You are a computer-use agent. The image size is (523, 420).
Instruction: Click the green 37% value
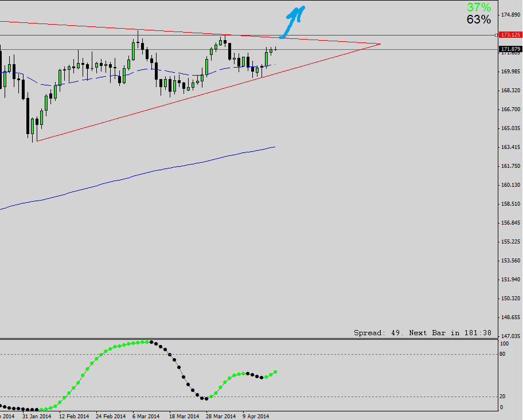[x=479, y=7]
